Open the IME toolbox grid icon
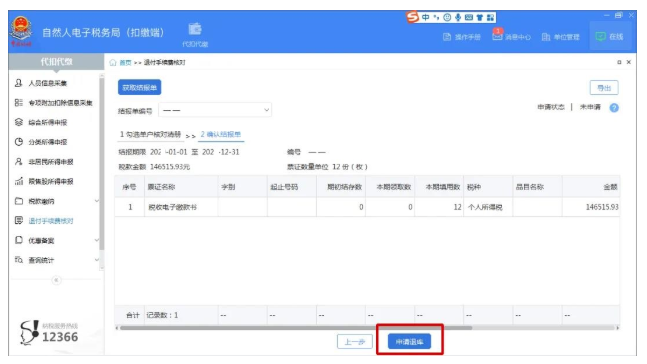The height and width of the screenshot is (364, 647). click(x=490, y=17)
